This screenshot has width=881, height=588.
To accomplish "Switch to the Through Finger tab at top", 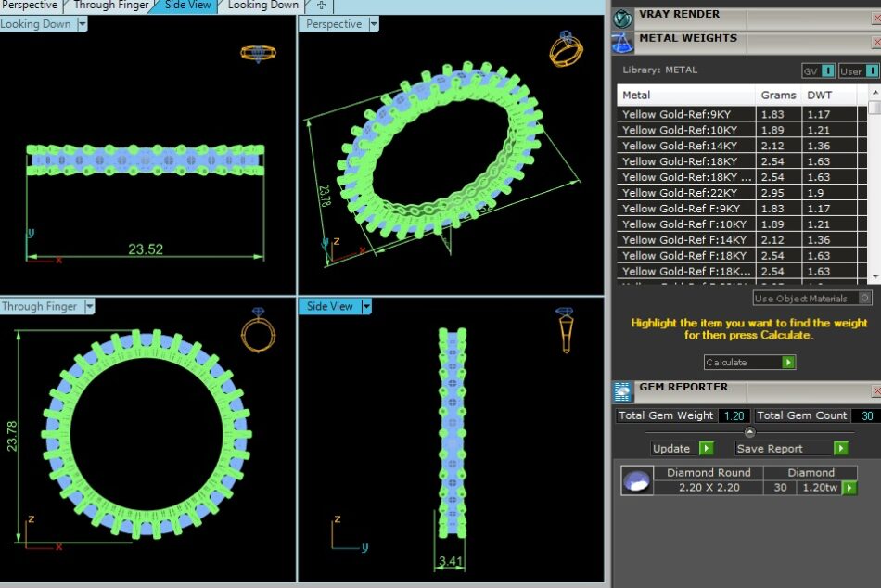I will point(110,5).
